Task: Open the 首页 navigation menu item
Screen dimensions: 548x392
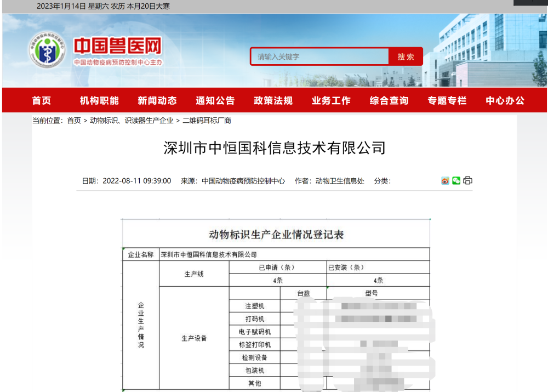Action: [x=42, y=101]
